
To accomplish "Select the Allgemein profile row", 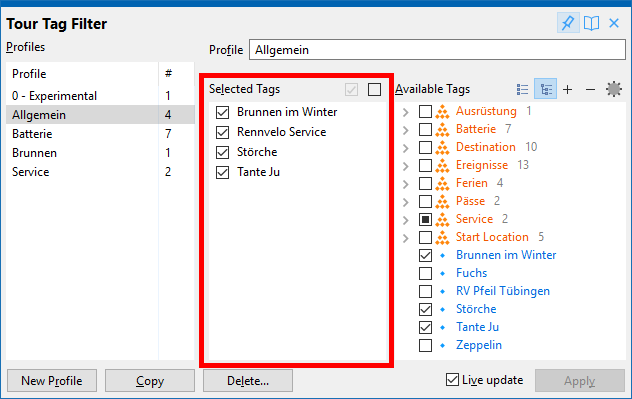I will [100, 114].
